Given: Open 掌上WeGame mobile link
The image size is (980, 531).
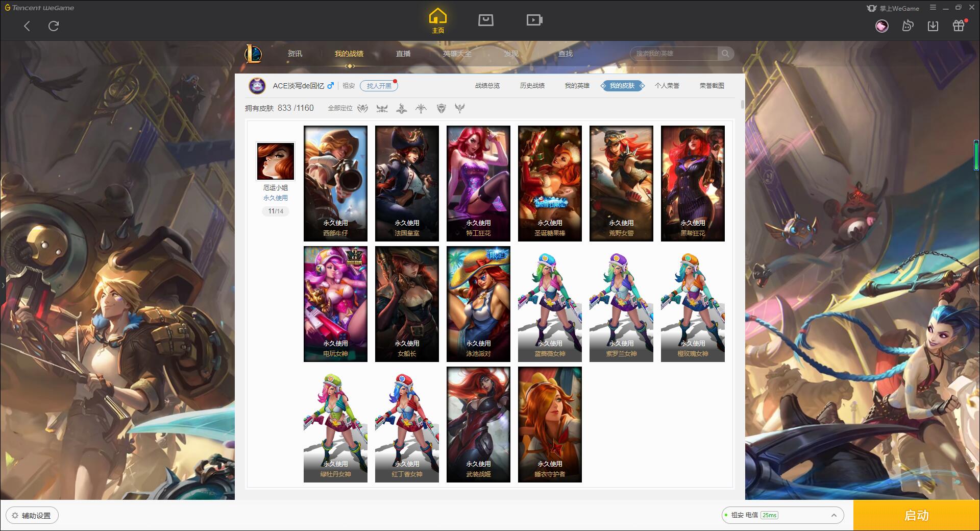Looking at the screenshot, I should tap(893, 8).
